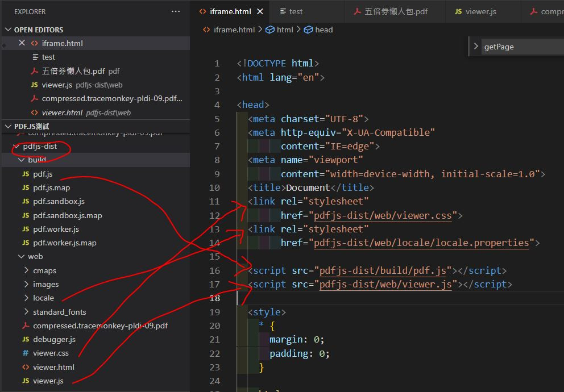The image size is (564, 392).
Task: Collapse the build folder
Action: (x=21, y=160)
